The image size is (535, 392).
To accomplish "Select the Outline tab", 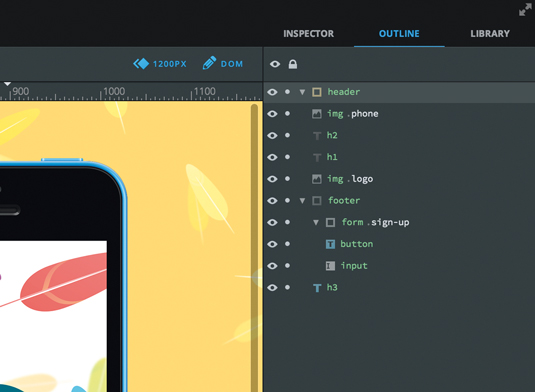I will point(399,33).
